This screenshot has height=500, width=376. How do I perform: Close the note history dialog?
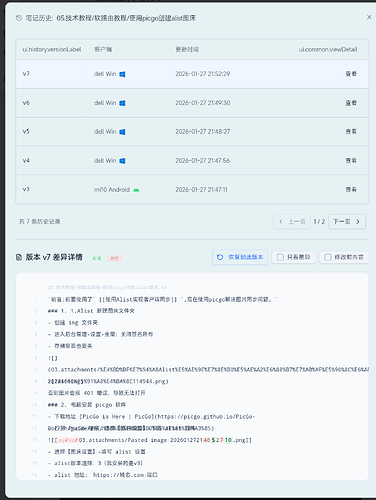(x=369, y=17)
